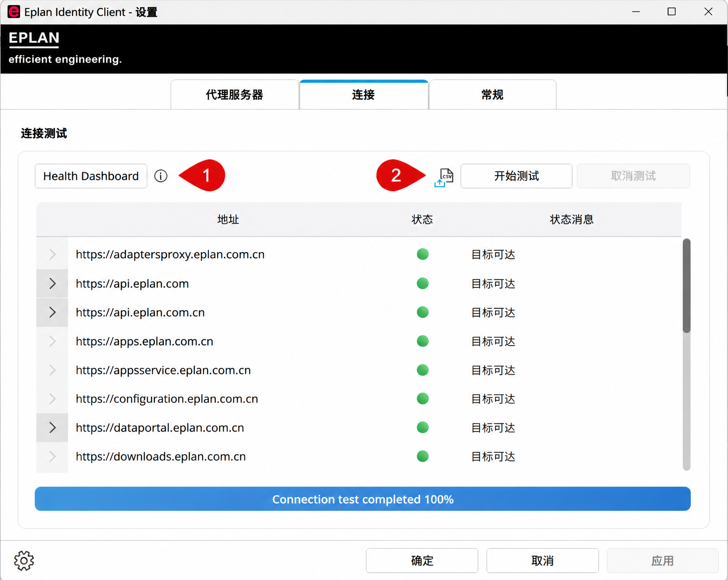This screenshot has width=728, height=580.
Task: Click green status dot for api.eplan.com.cn
Action: click(423, 312)
